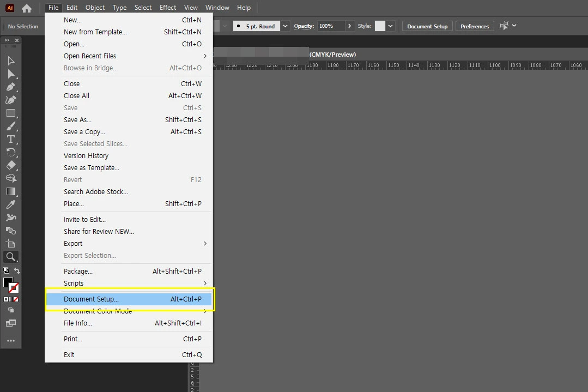Screen dimensions: 588x392
Task: Choose New... from File menu
Action: (129, 20)
